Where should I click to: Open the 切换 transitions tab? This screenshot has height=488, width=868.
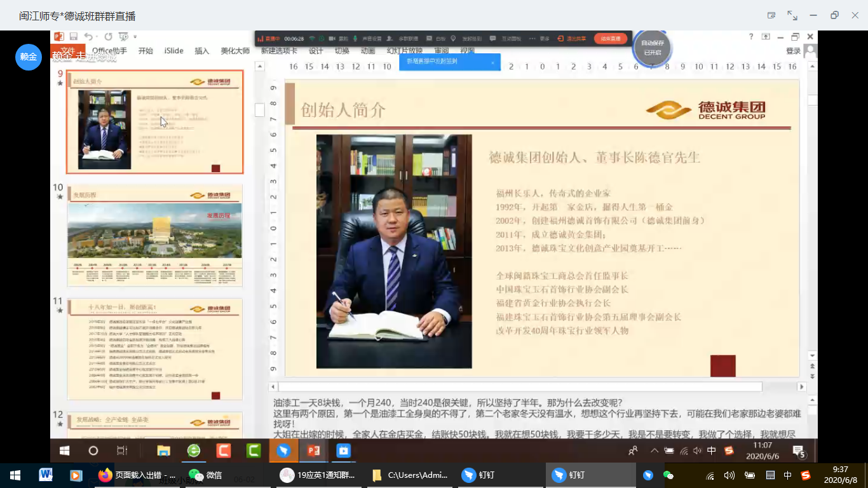tap(342, 51)
